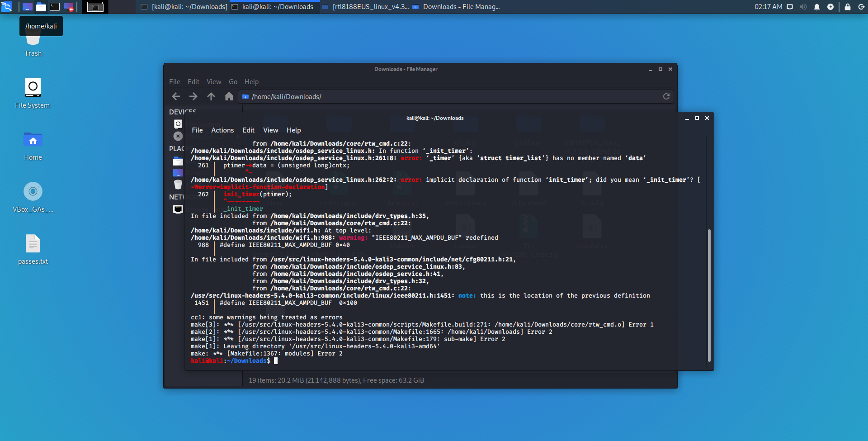Screen dimensions: 868x441
Task: Open the Go menu in File Manager
Action: 233,82
